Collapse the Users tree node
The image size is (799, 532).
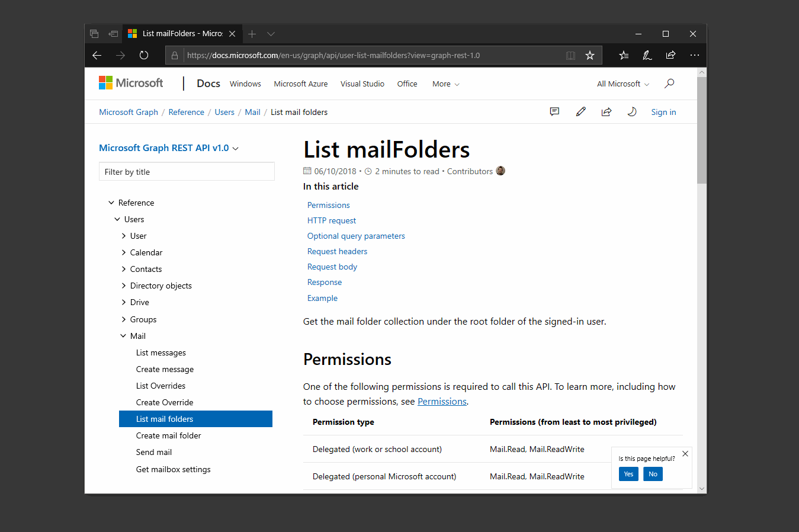coord(117,219)
